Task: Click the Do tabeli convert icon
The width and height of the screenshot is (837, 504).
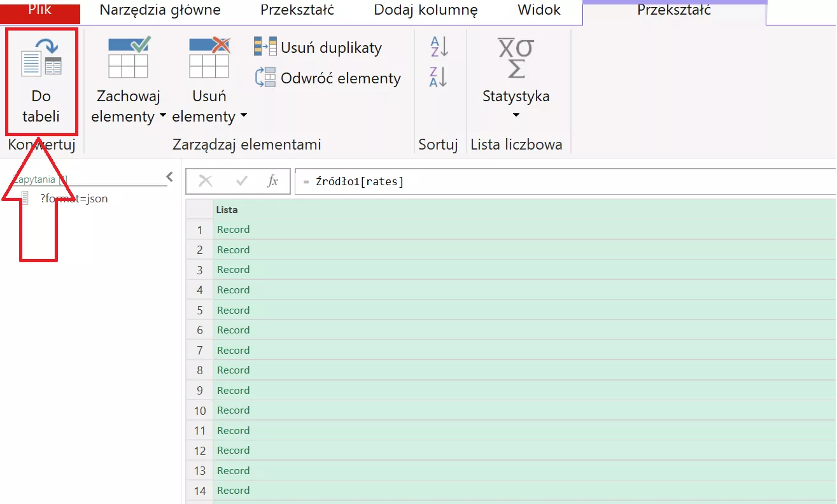Action: [x=41, y=59]
